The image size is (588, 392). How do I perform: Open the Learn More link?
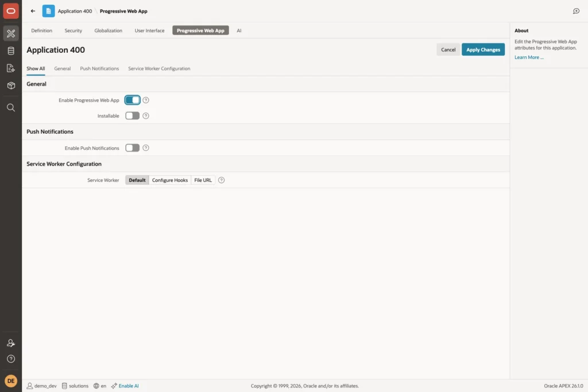pyautogui.click(x=529, y=57)
